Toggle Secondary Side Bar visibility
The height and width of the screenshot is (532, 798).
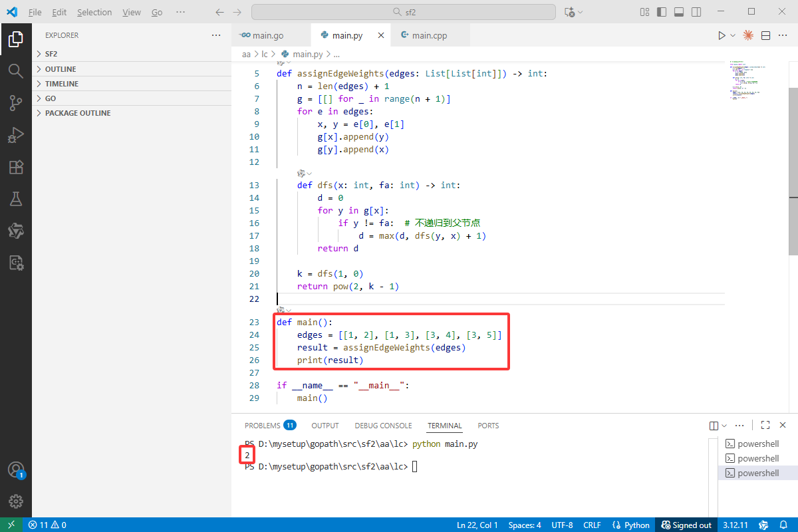tap(696, 12)
